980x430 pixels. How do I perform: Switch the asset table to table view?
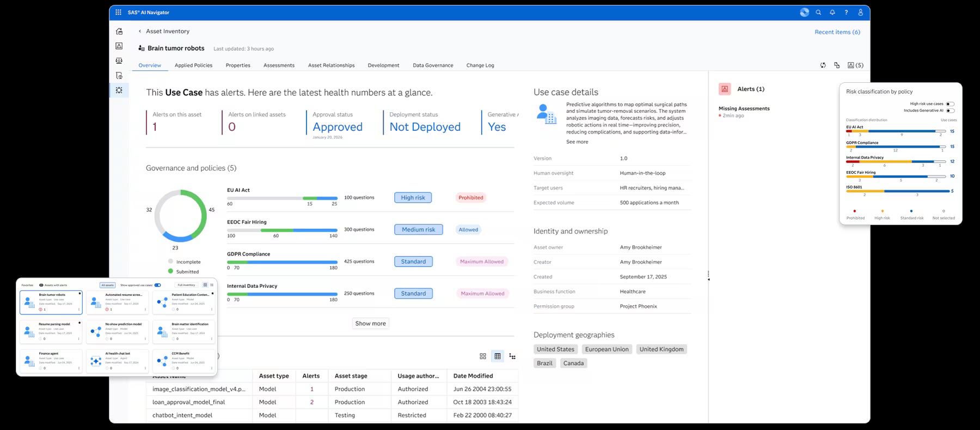tap(498, 356)
